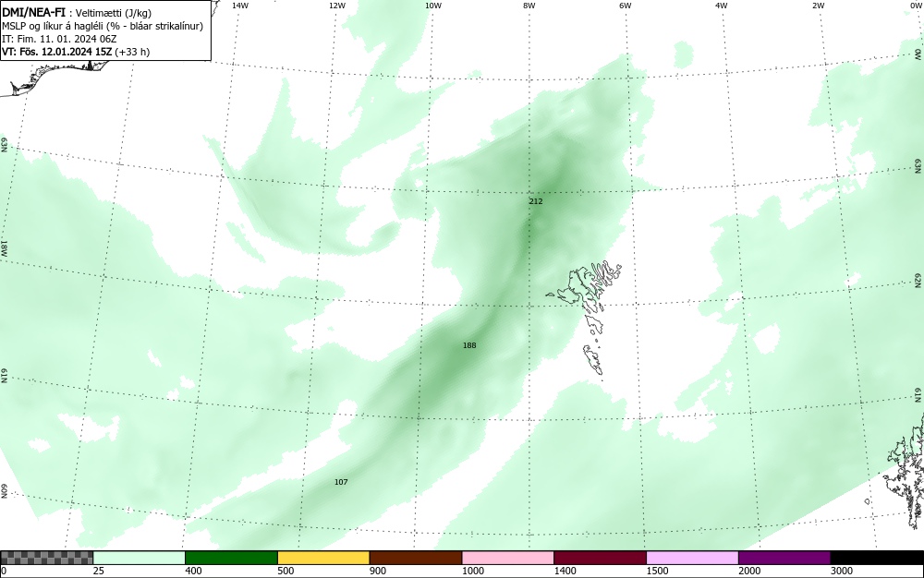Click the black legend swatch above 3000
Image resolution: width=924 pixels, height=578 pixels.
point(877,558)
